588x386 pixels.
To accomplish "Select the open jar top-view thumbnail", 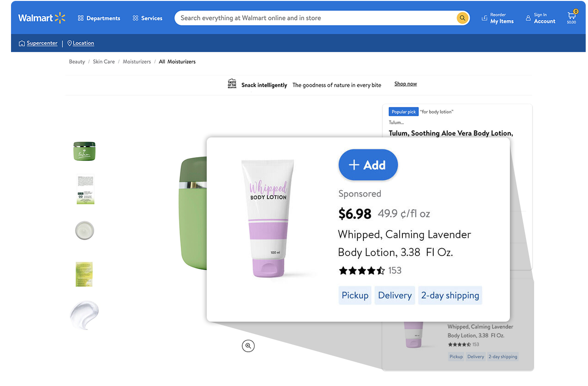I will click(x=85, y=230).
